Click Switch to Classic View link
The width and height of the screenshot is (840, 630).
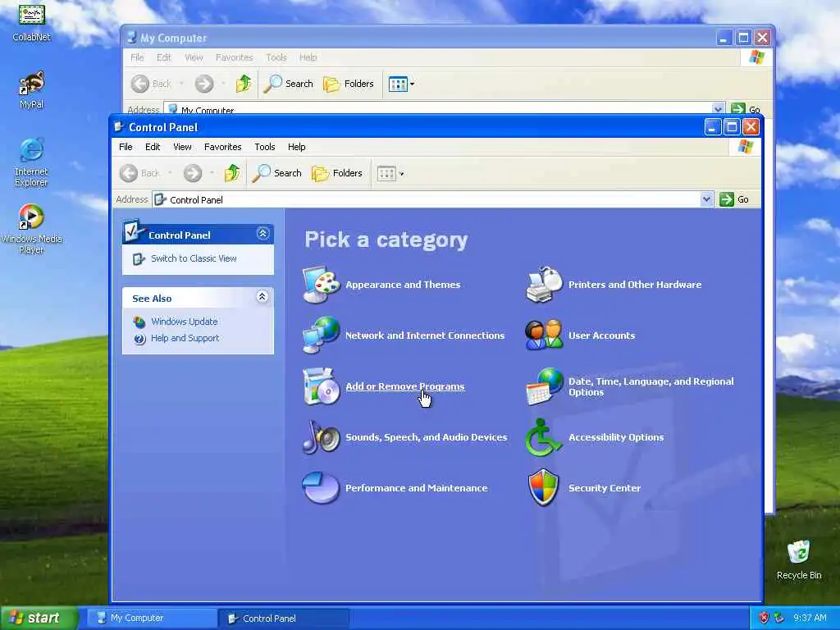point(194,258)
